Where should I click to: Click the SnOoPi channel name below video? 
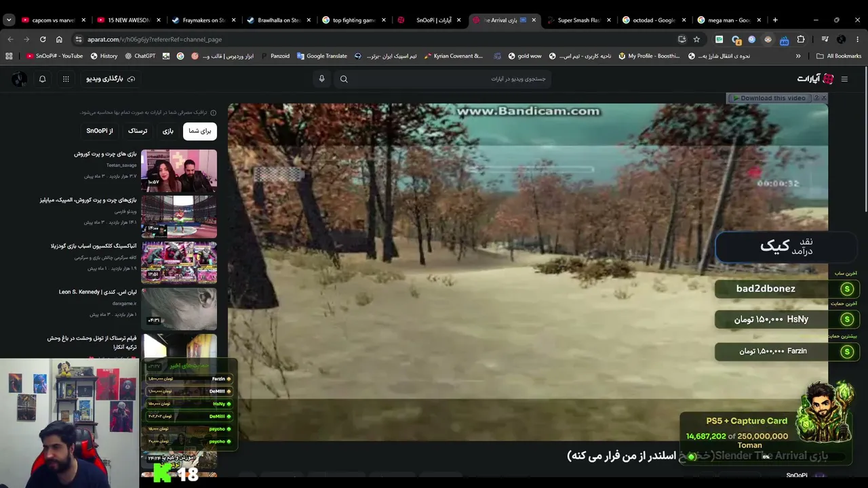[797, 476]
